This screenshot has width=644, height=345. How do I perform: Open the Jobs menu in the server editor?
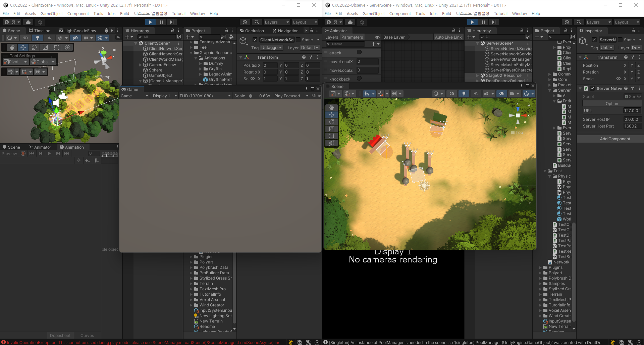click(433, 14)
